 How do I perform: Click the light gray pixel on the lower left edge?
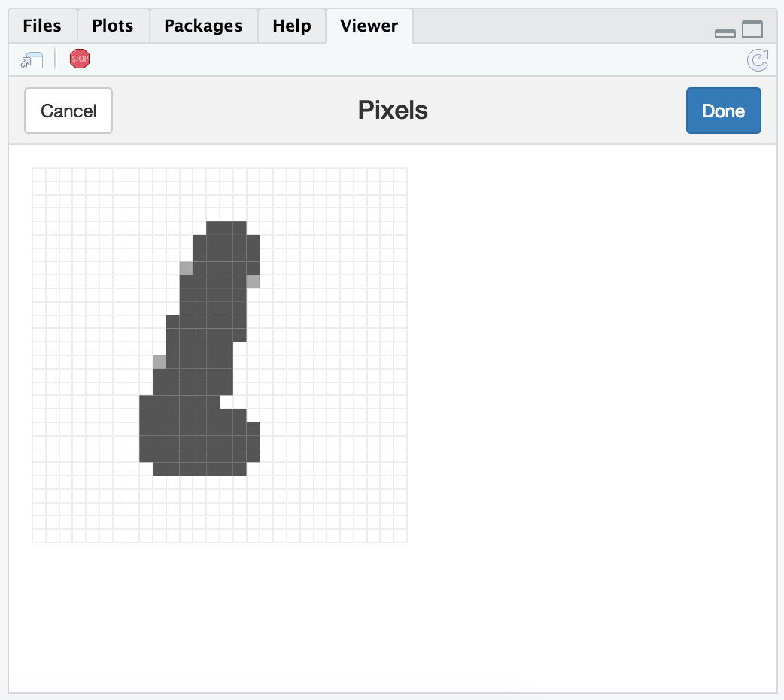click(x=160, y=362)
